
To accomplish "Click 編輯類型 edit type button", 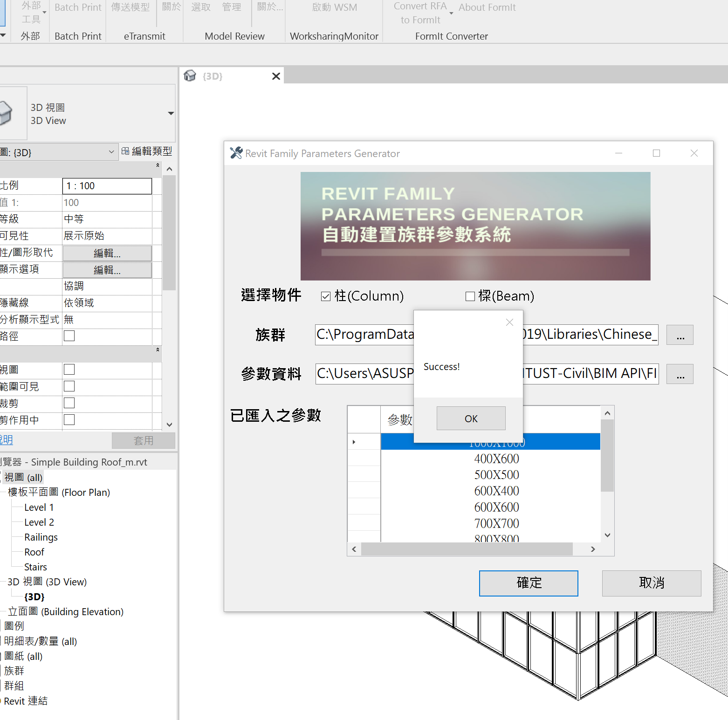I will [x=147, y=151].
